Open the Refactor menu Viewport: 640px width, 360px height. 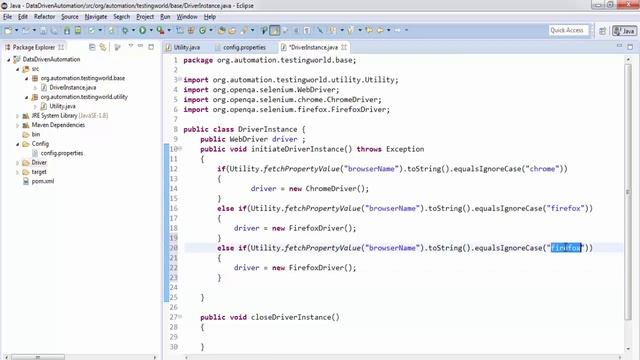44,17
